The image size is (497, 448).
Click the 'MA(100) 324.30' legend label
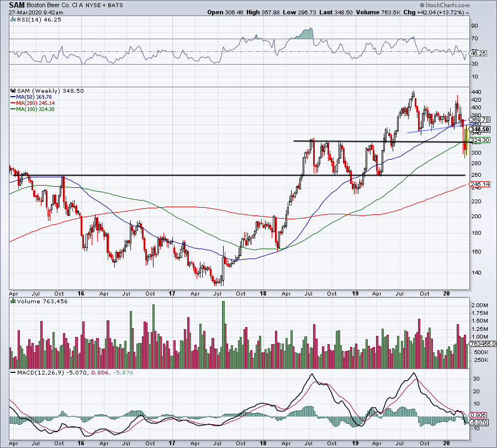(x=35, y=109)
